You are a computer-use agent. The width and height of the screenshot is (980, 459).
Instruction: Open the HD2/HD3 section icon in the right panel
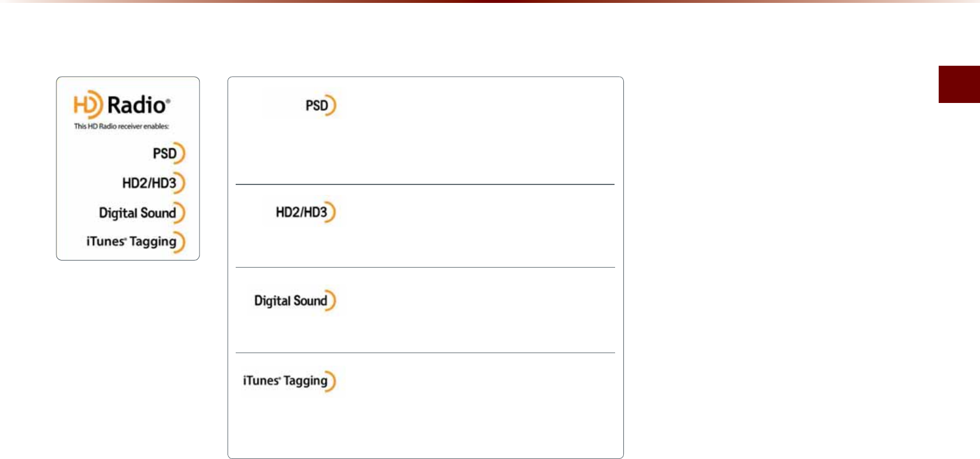(306, 212)
